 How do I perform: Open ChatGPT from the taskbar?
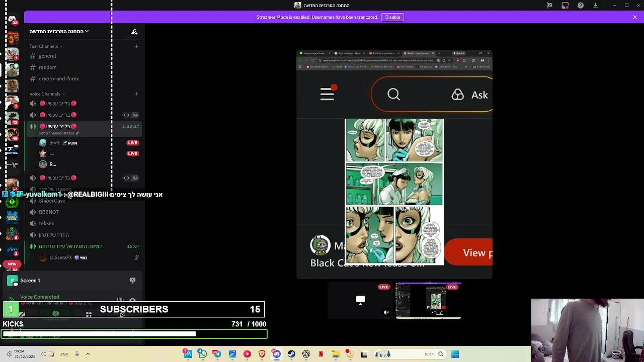point(306,354)
